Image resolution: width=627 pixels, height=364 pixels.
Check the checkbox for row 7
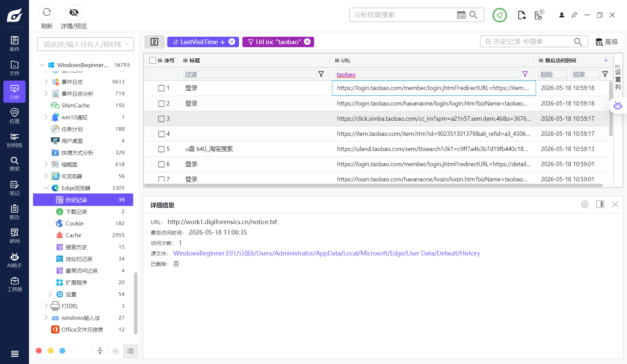click(x=161, y=179)
